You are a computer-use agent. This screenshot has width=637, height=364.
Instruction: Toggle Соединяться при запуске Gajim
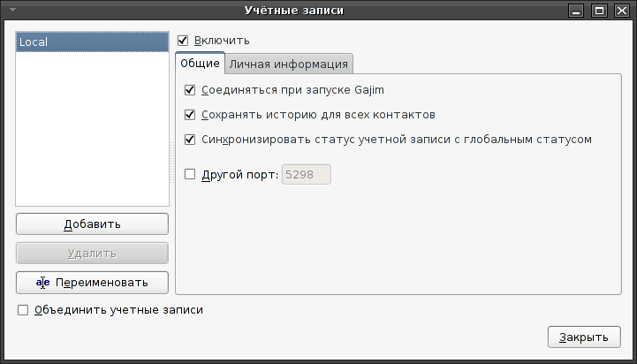pyautogui.click(x=190, y=90)
